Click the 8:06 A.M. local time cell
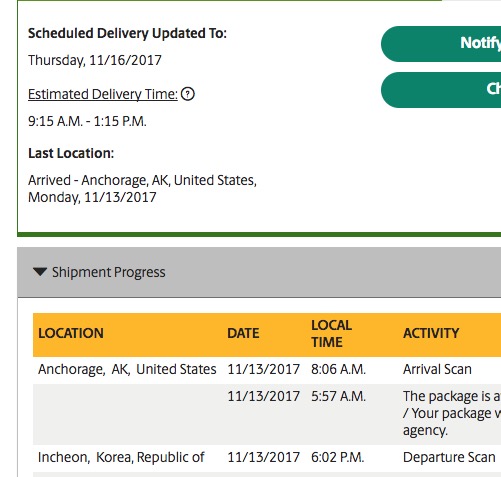Viewport: 501px width, 477px height. point(338,370)
